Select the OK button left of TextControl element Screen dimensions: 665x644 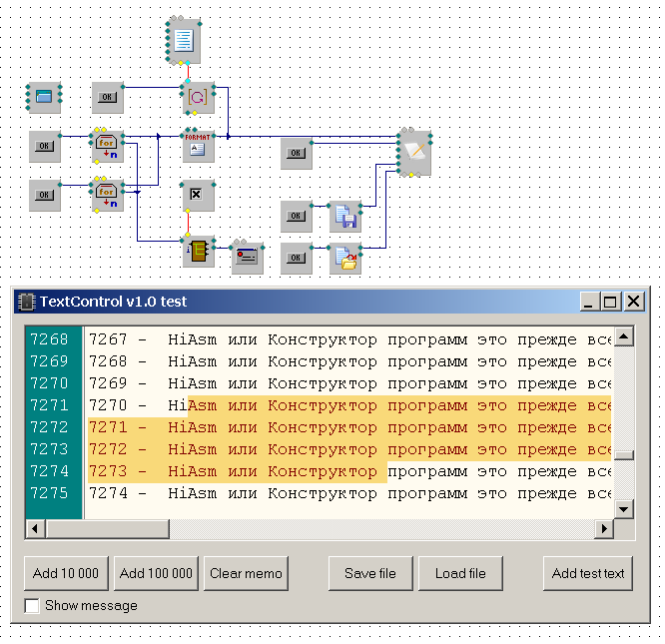click(296, 153)
